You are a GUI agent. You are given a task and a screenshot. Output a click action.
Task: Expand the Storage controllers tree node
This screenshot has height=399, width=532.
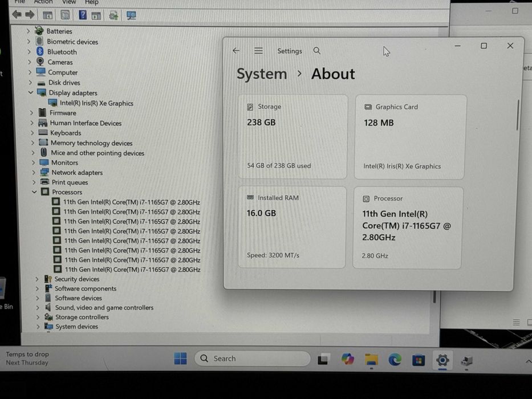point(38,317)
